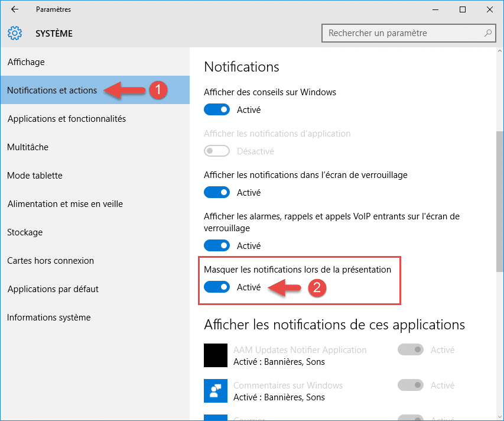Toggle AAM Updates Notifier Application switch
This screenshot has width=504, height=421.
411,349
